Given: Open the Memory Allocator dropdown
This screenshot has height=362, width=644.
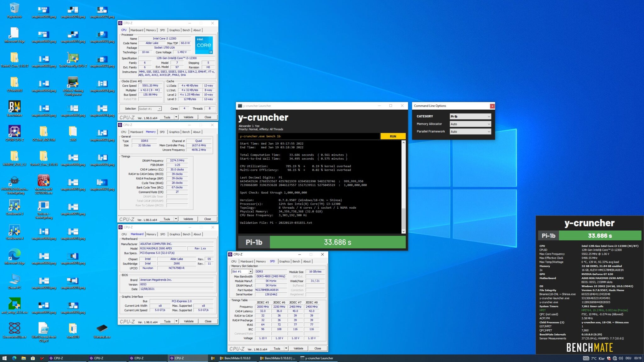Looking at the screenshot, I should click(x=470, y=124).
